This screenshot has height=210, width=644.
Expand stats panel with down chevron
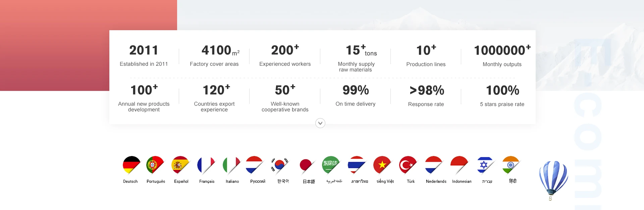[x=320, y=123]
